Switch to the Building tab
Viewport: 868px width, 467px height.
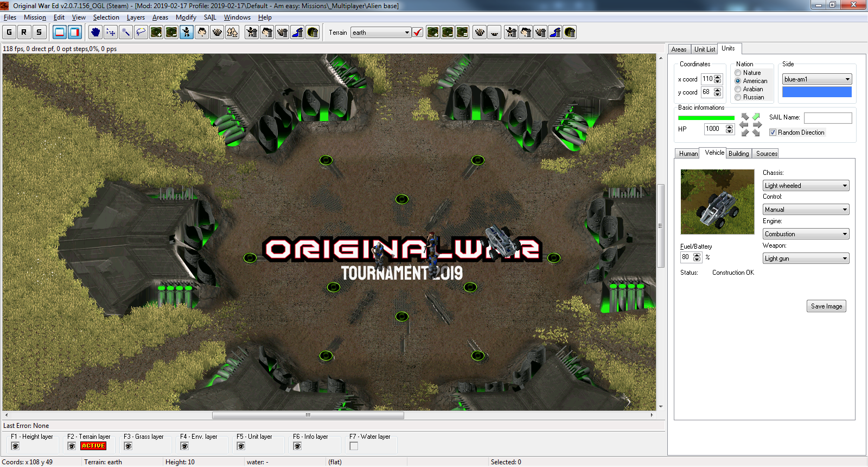[739, 154]
